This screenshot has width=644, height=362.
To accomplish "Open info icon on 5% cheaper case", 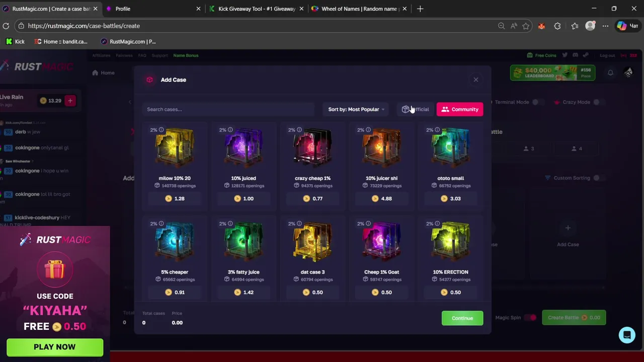I will click(161, 223).
